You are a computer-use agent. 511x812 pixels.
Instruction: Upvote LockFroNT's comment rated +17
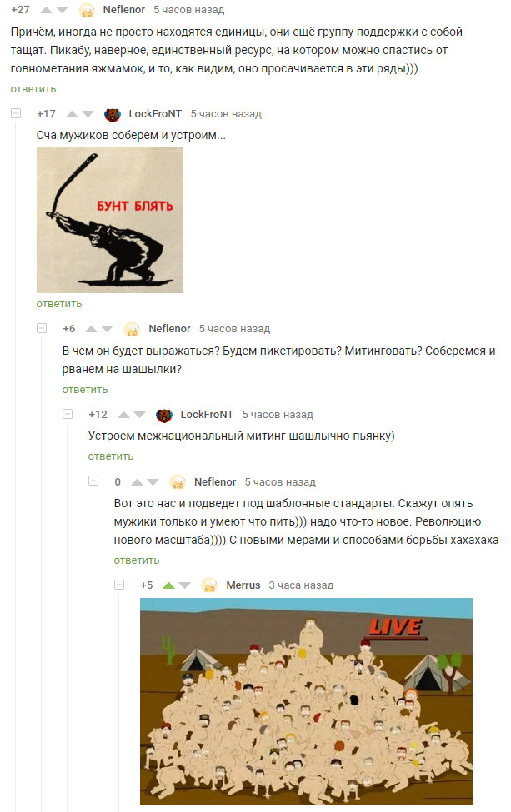click(x=72, y=114)
